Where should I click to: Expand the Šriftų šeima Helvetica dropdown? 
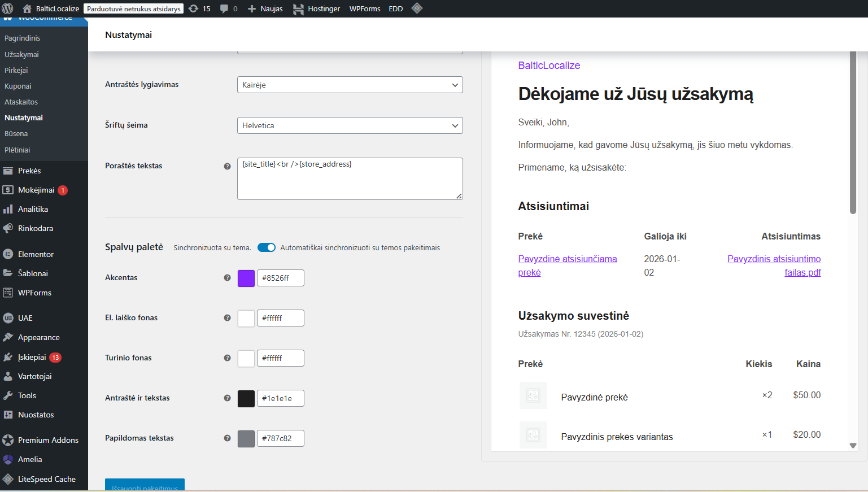(x=350, y=125)
